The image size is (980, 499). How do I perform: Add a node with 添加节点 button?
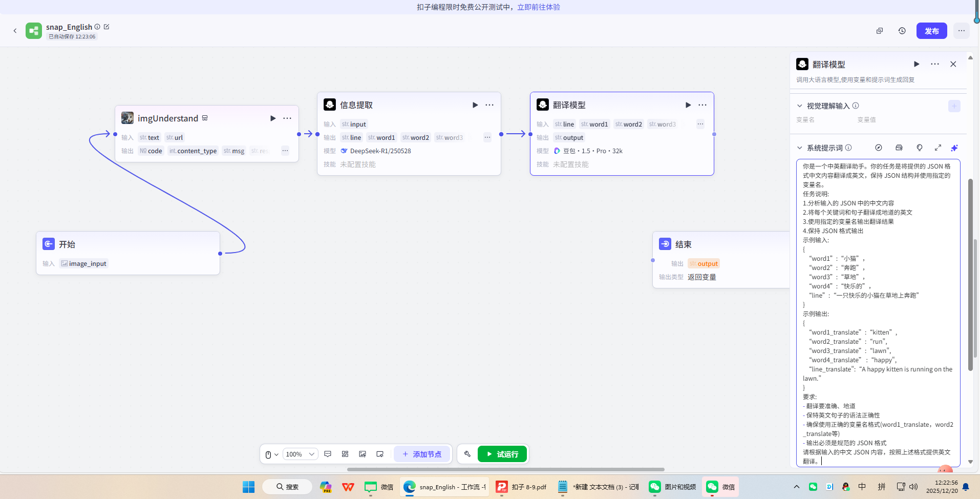point(422,454)
